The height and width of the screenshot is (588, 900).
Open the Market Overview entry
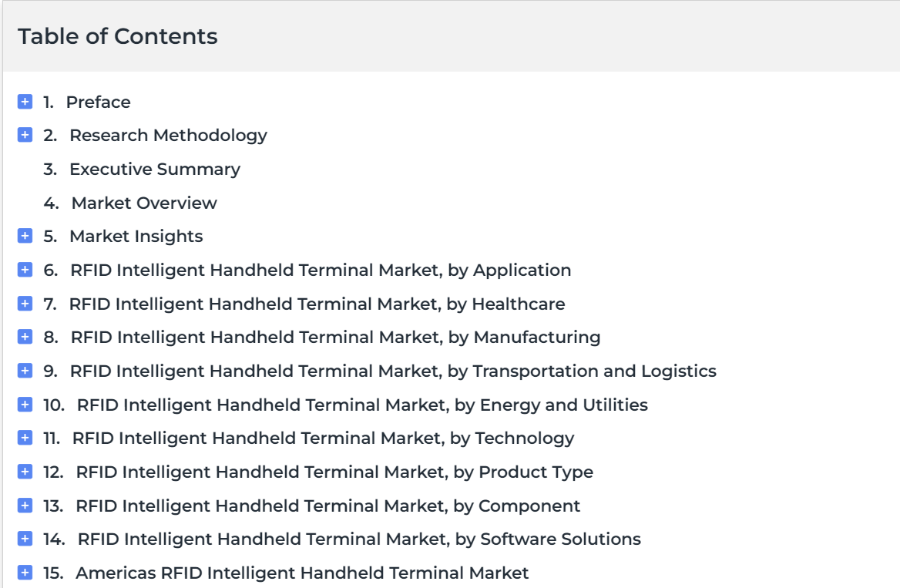pos(144,203)
